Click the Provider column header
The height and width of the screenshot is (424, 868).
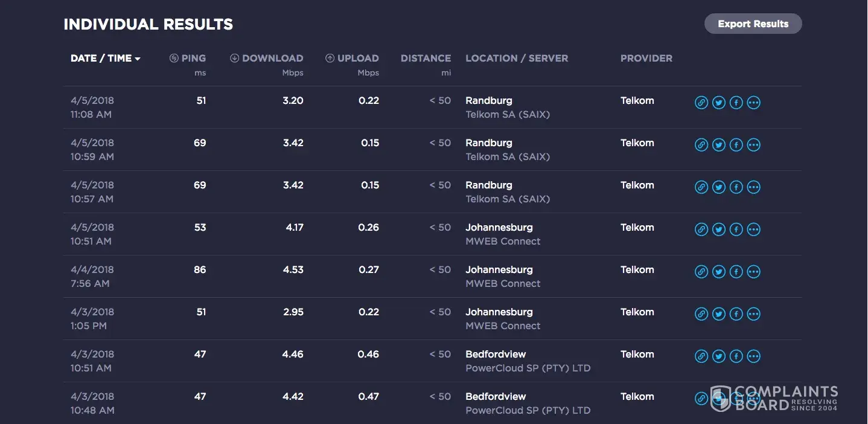(646, 59)
